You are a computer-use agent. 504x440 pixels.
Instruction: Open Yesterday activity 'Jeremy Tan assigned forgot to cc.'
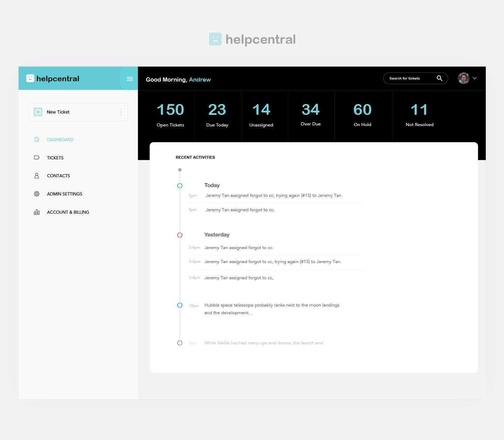pyautogui.click(x=239, y=248)
